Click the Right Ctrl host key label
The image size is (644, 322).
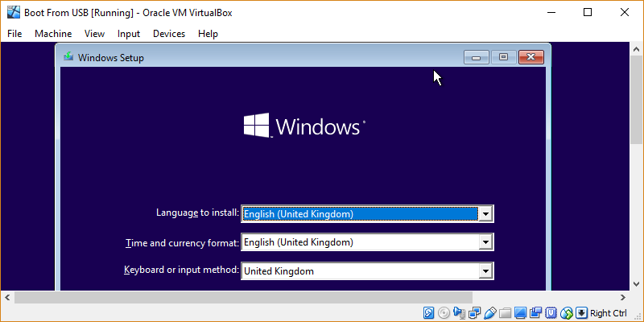(609, 313)
